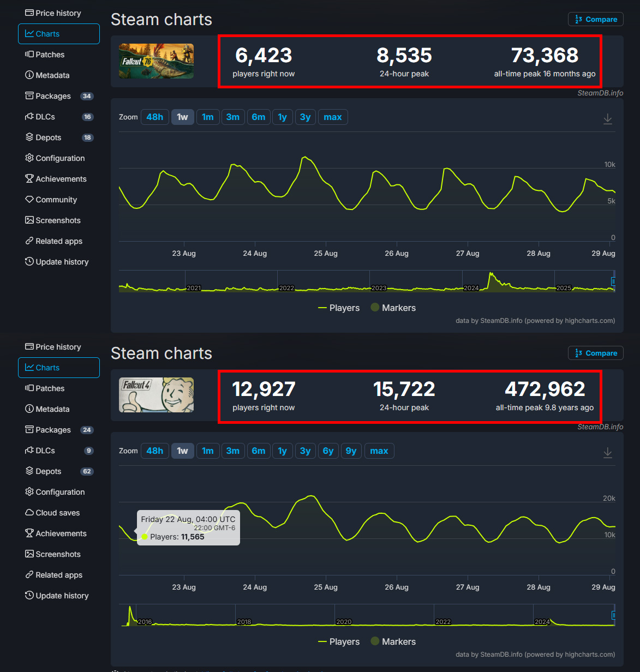Set Fallout 4 chart zoom to max
640x672 pixels.
click(x=379, y=451)
